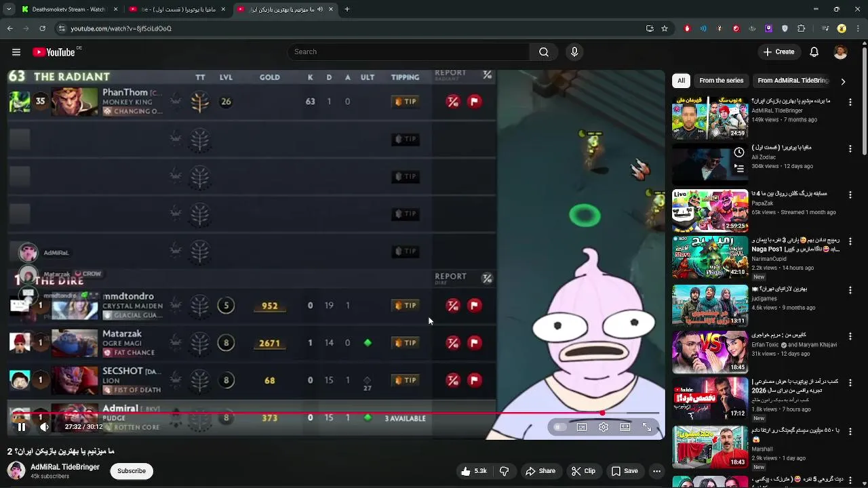This screenshot has width=868, height=488.
Task: Toggle subtitles/closed captions
Action: 582,427
